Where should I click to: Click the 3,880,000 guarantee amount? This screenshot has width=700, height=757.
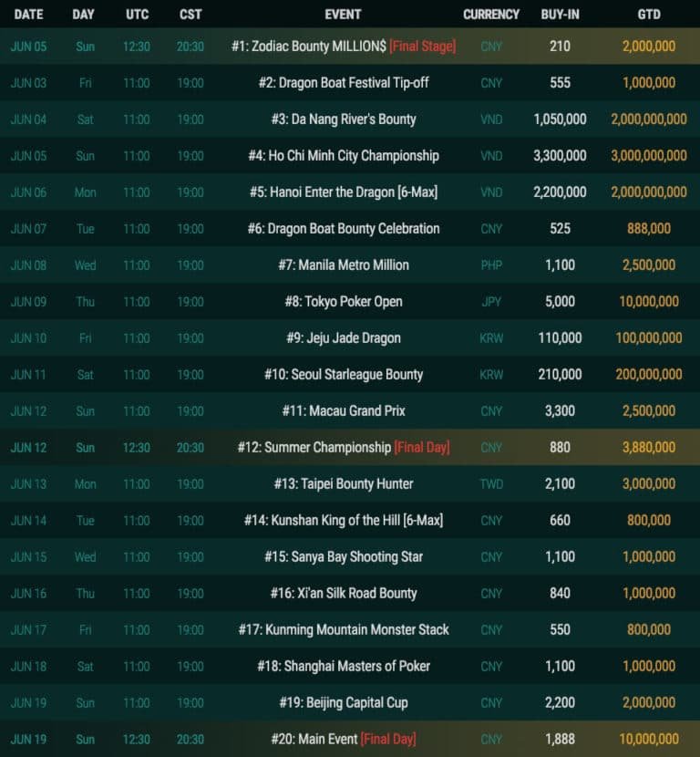[x=649, y=447]
